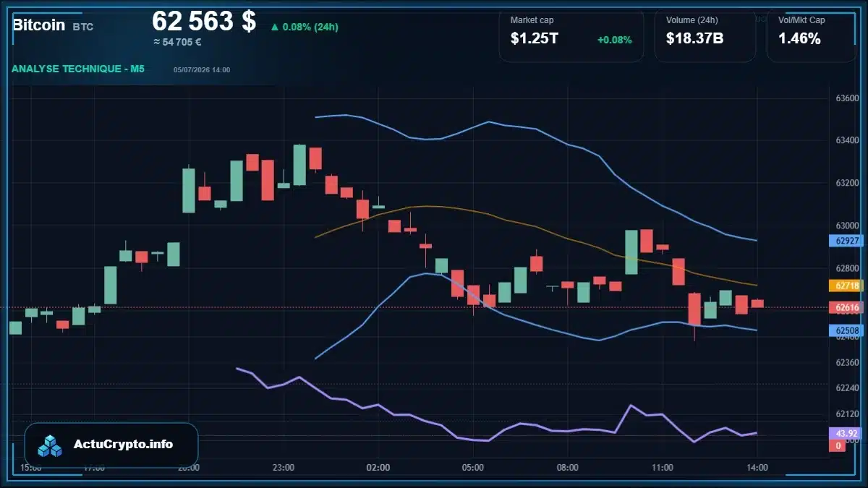Click the 63200 price axis tick
The width and height of the screenshot is (868, 488).
click(847, 184)
